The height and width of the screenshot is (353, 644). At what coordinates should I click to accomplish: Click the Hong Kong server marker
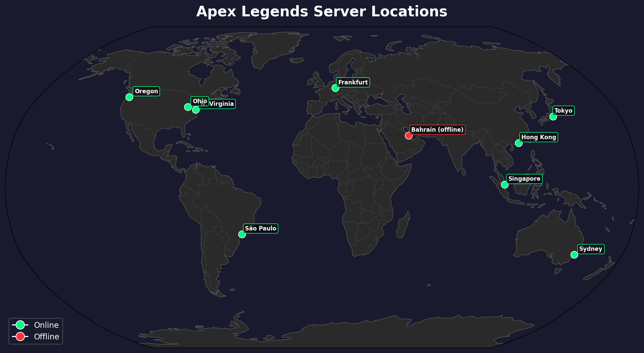pos(519,143)
